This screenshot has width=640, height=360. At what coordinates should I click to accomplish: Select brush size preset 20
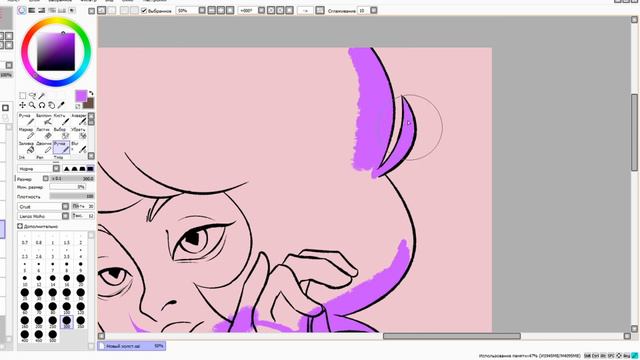point(80,280)
